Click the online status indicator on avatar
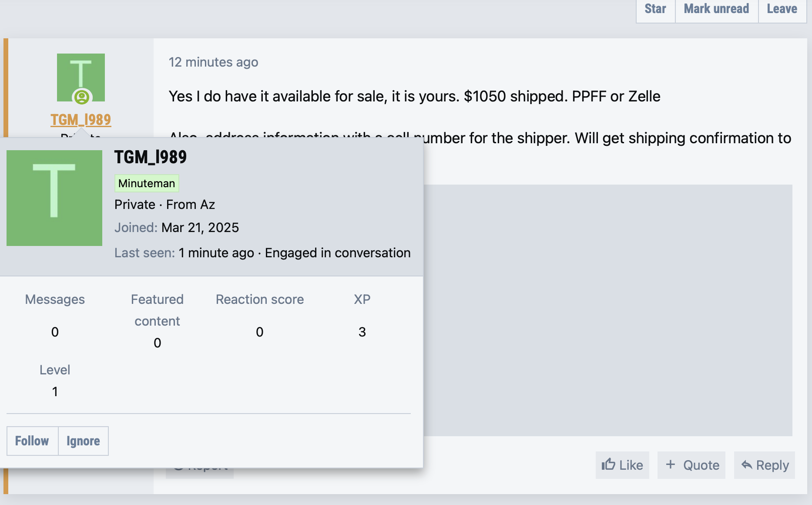The image size is (812, 505). pos(82,97)
